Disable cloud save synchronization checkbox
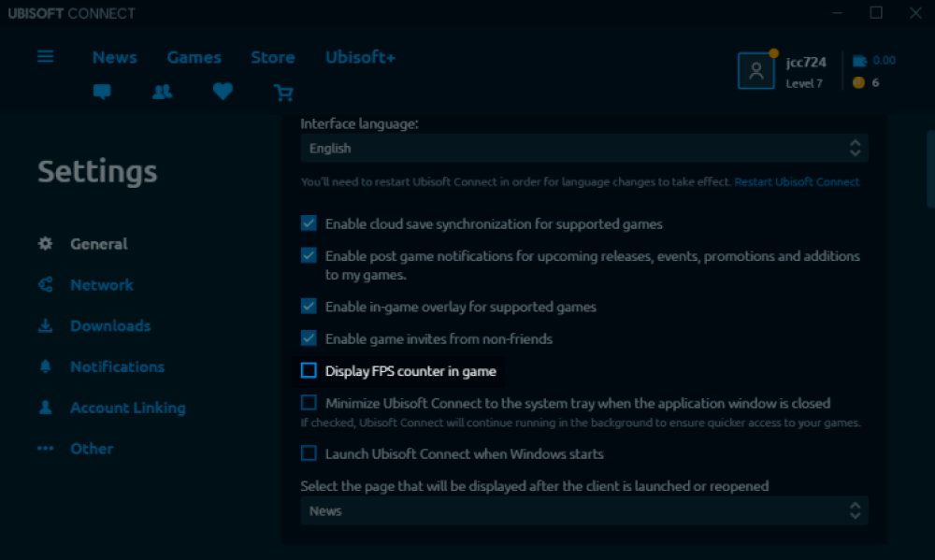935x560 pixels. coord(309,223)
